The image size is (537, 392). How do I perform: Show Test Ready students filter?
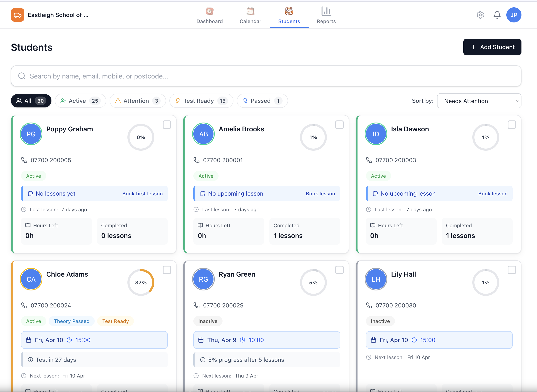tap(201, 101)
